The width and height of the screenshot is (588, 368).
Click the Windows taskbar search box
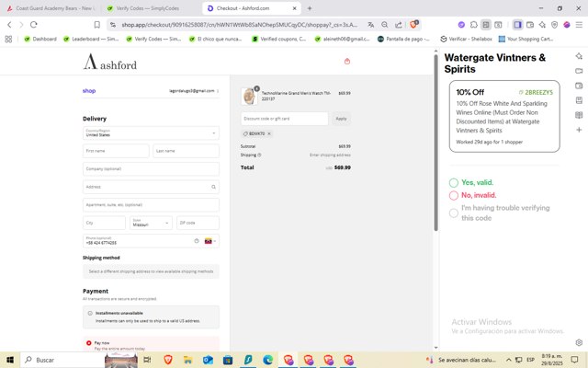[62, 360]
